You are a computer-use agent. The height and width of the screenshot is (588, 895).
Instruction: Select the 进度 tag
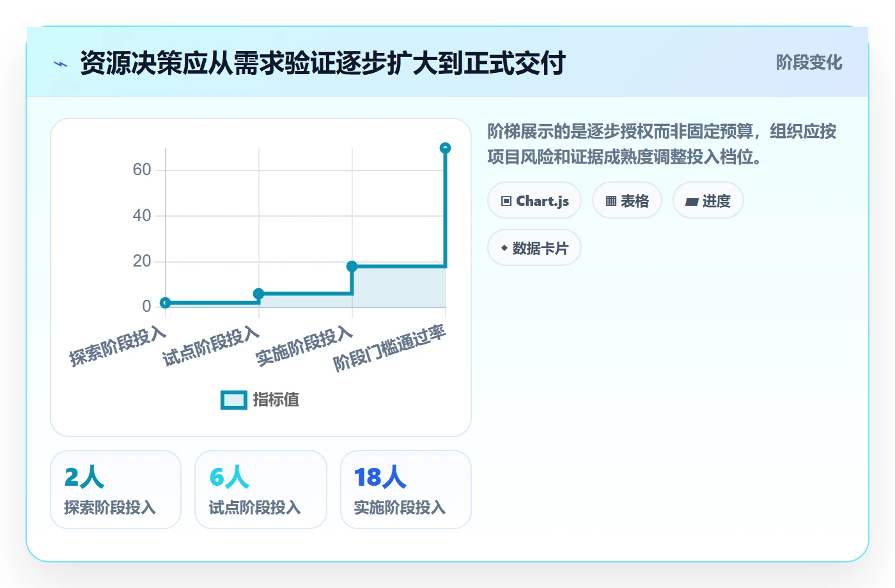coord(708,201)
